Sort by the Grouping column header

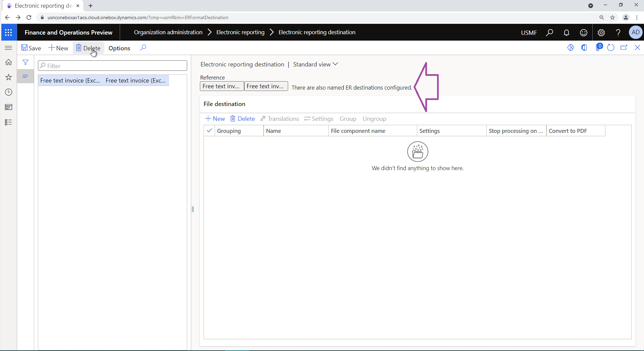tap(239, 131)
